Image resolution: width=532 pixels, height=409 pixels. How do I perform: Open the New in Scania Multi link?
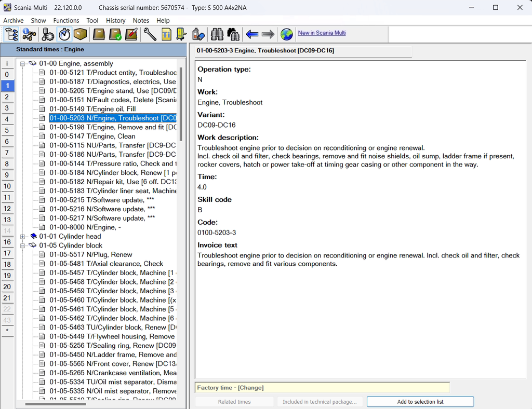[x=322, y=33]
